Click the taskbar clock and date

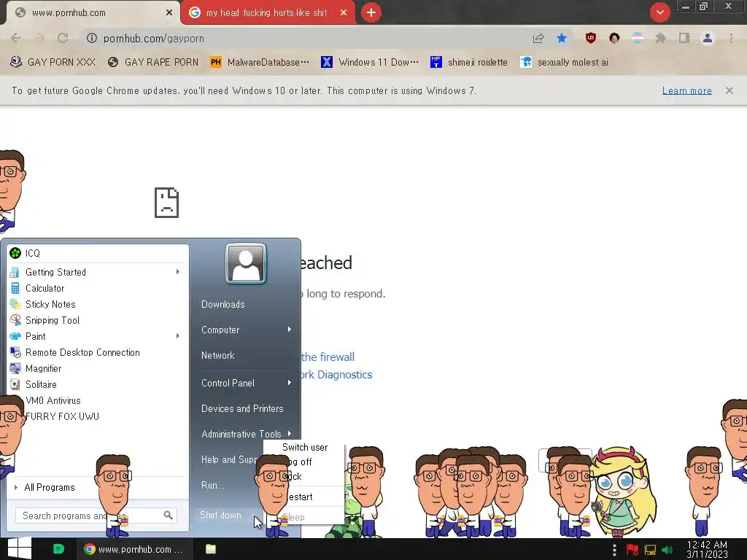tap(707, 550)
